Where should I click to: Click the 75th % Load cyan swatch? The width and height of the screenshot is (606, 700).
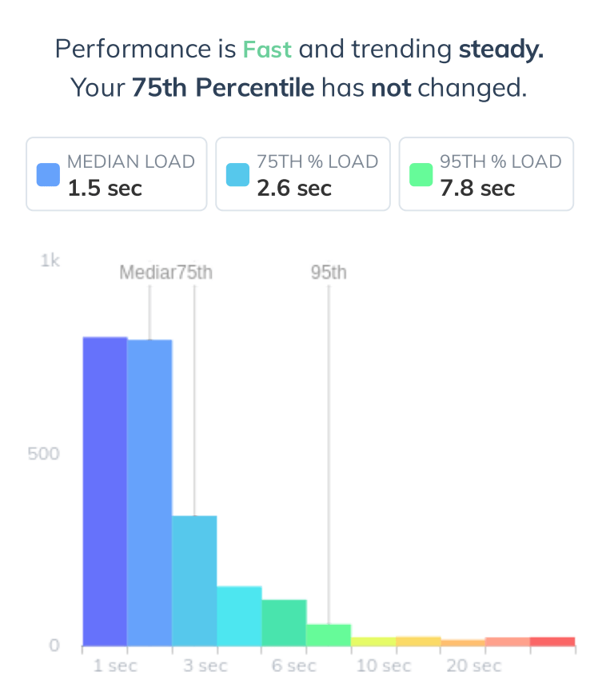(x=238, y=174)
